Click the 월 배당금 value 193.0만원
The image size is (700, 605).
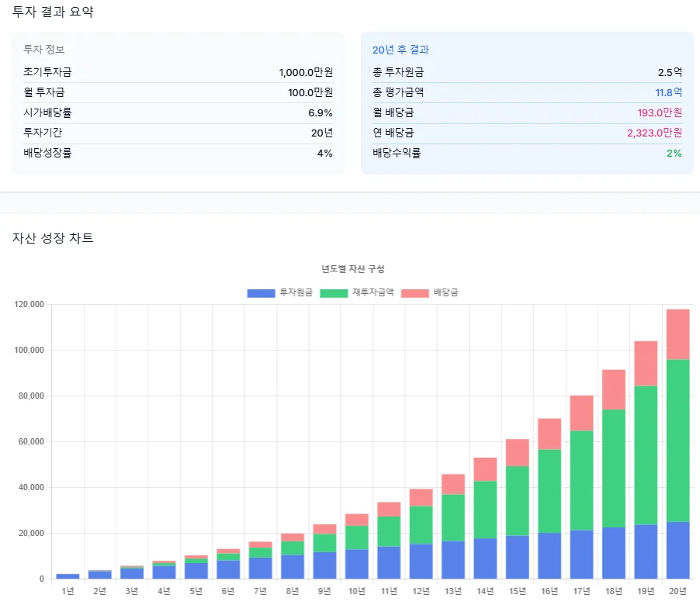pos(654,112)
